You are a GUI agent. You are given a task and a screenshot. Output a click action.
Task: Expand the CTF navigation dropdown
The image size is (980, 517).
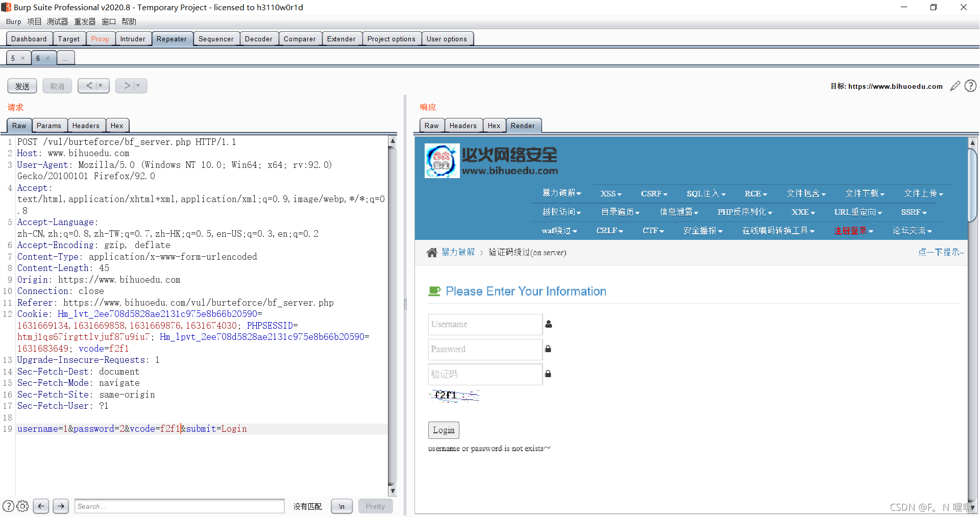(653, 231)
